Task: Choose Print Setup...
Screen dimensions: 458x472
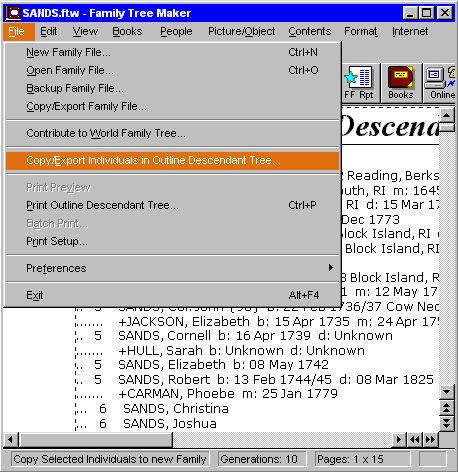Action: coord(172,241)
